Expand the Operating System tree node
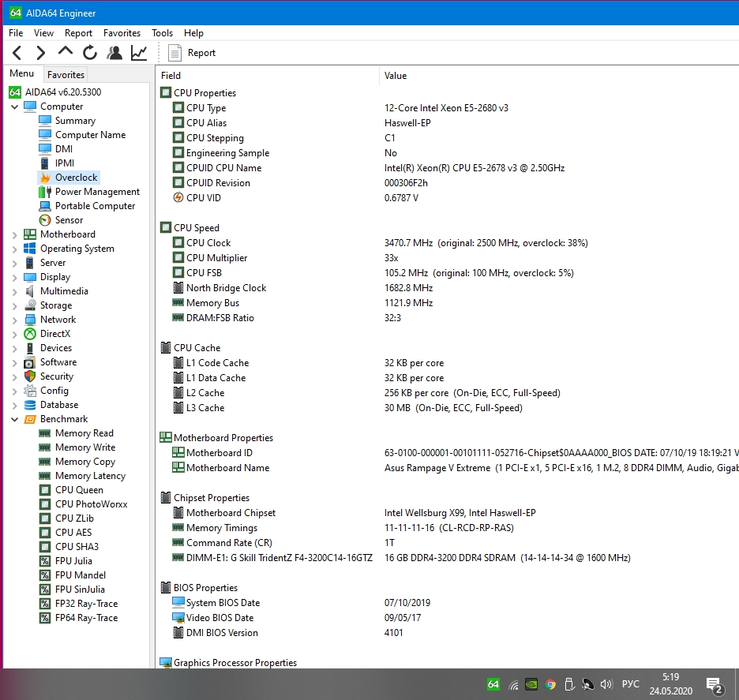The height and width of the screenshot is (700, 739). click(x=15, y=249)
